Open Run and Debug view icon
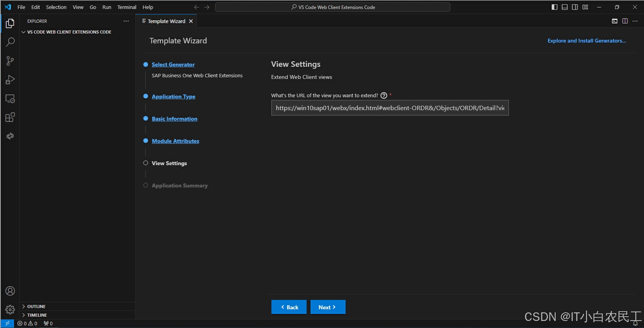 [10, 80]
